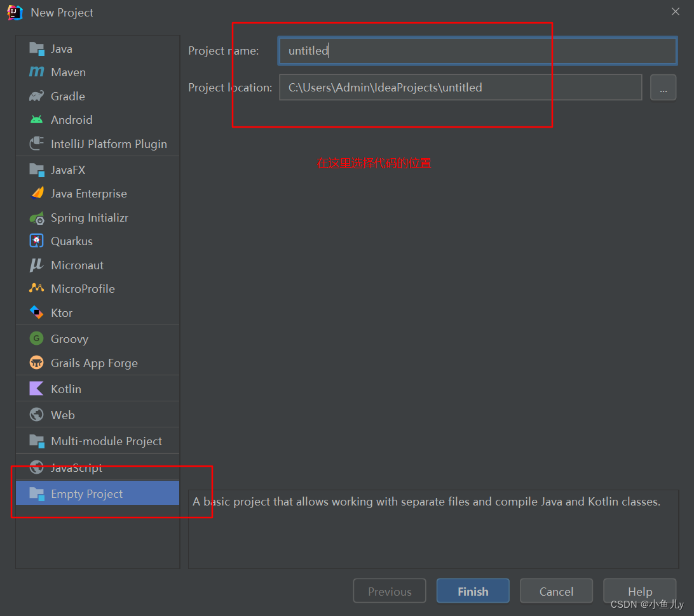Click the IntelliJ IDEA logo in title bar
The height and width of the screenshot is (616, 694).
[15, 12]
